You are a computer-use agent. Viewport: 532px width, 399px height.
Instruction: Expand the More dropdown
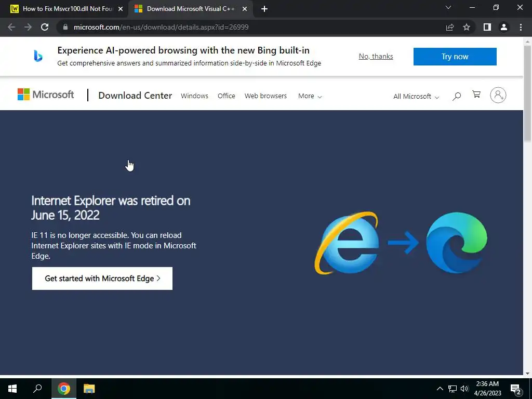(x=310, y=96)
